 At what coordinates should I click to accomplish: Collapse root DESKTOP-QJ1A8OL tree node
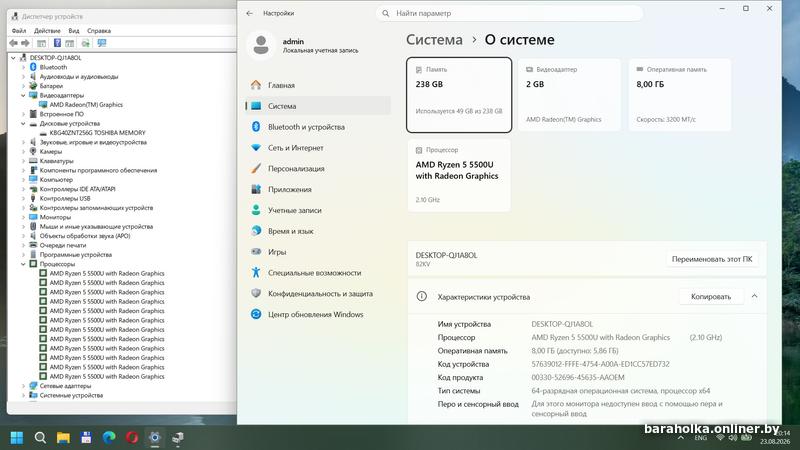14,58
